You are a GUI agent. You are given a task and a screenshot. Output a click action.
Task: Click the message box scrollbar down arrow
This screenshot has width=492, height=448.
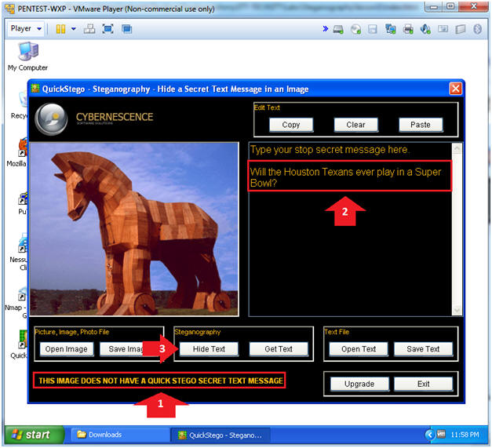(457, 311)
